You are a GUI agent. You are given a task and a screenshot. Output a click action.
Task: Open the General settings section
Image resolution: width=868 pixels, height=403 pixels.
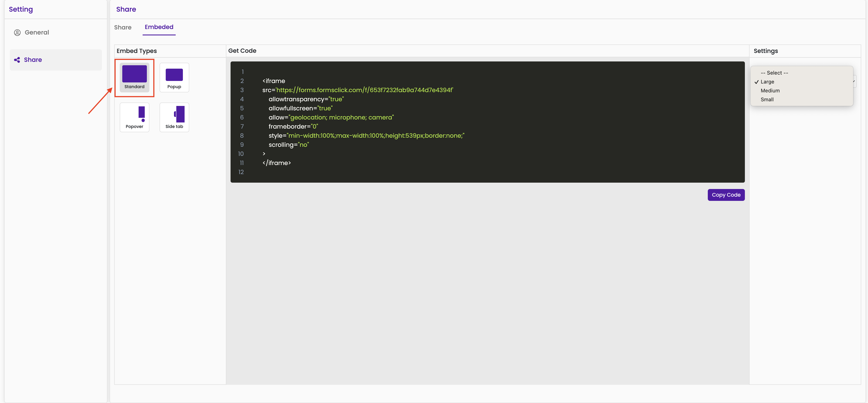(56, 32)
